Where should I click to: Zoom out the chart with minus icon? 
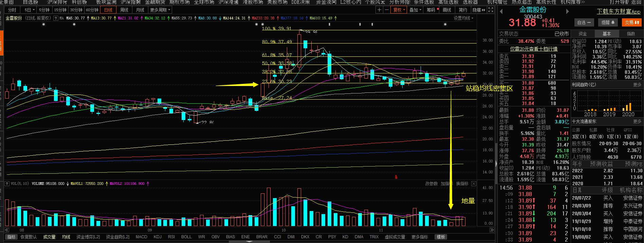386,10
